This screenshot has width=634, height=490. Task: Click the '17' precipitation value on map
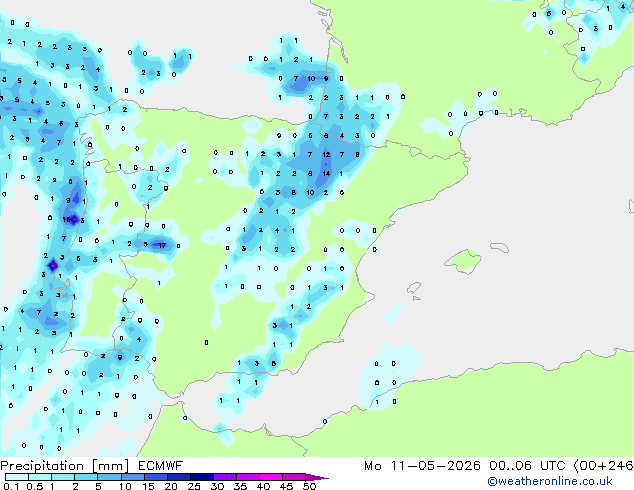pyautogui.click(x=162, y=245)
